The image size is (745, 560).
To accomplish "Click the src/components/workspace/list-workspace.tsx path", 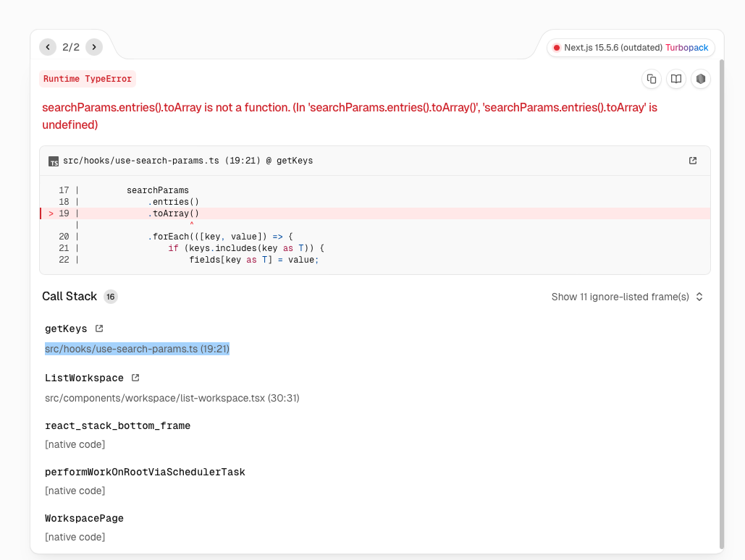I will 172,398.
